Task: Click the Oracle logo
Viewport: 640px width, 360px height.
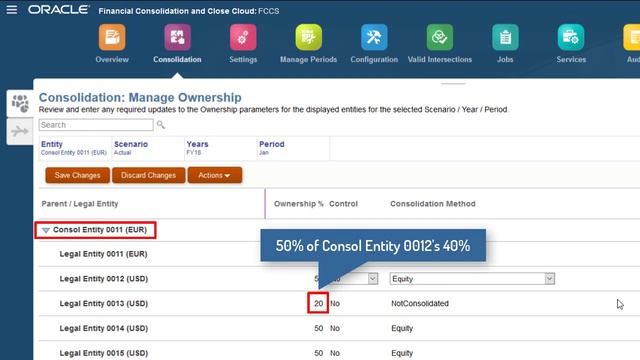Action: click(x=59, y=10)
